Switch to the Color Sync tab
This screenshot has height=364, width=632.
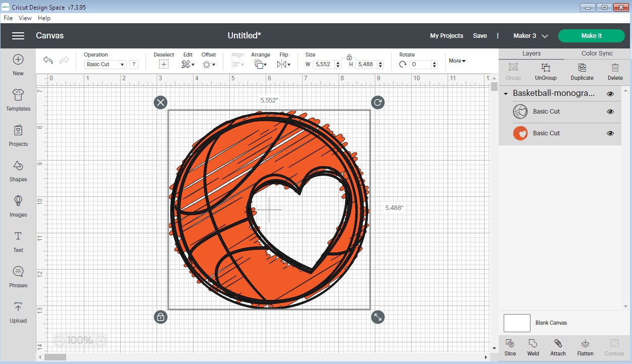[596, 53]
